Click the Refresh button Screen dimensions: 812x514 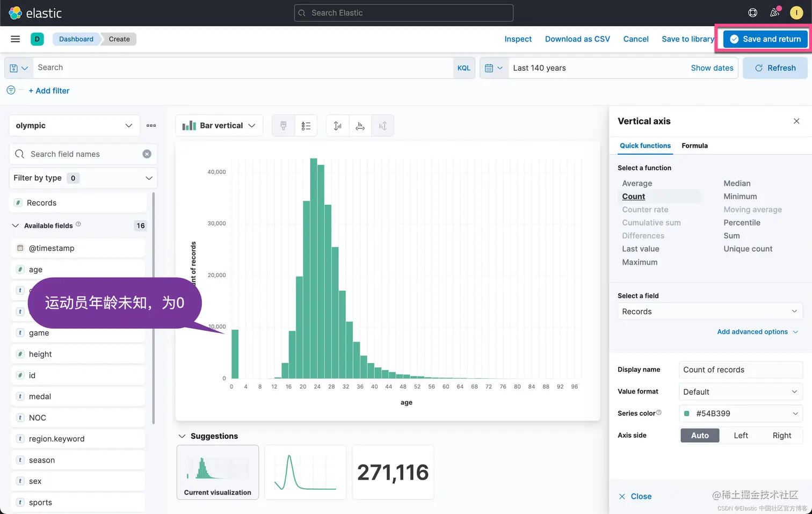[x=775, y=68]
